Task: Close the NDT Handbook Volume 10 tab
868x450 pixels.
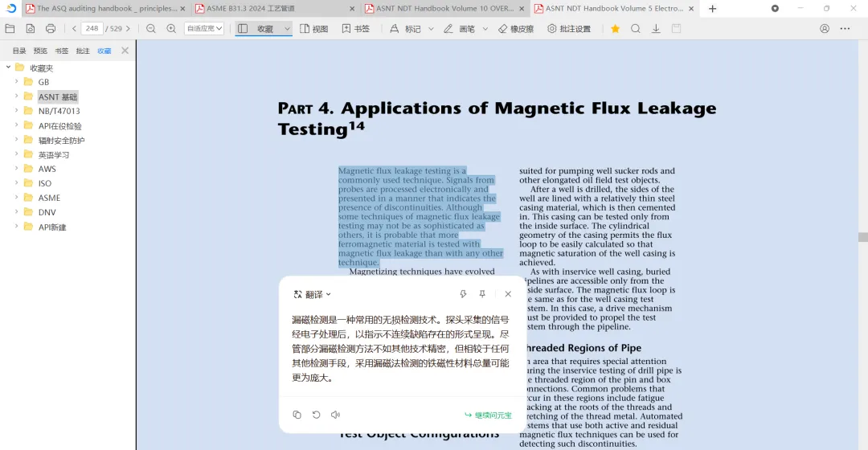Action: click(x=522, y=9)
